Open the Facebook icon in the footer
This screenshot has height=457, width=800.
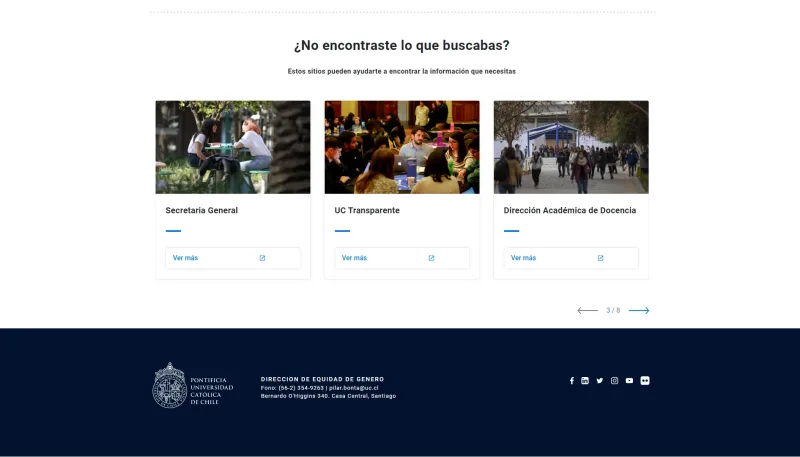coord(571,380)
